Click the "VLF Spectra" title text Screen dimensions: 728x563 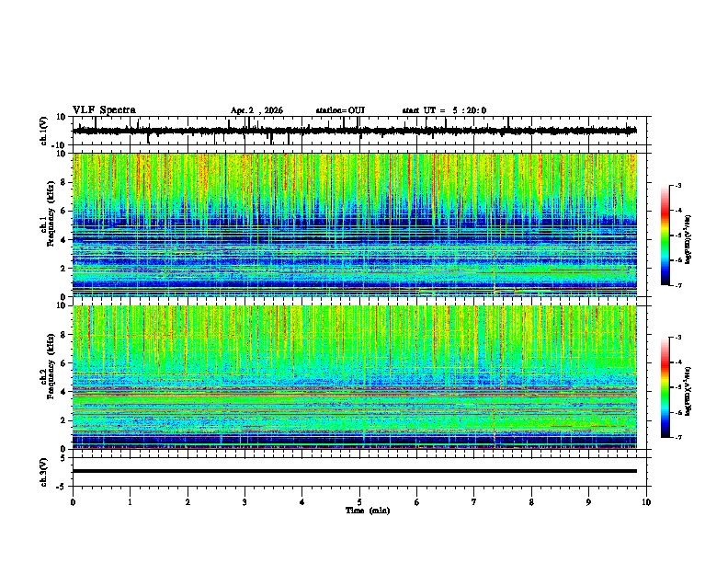point(104,110)
